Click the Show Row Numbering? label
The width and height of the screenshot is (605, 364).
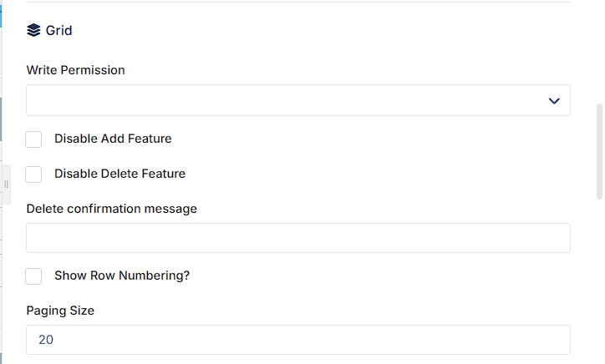point(122,276)
